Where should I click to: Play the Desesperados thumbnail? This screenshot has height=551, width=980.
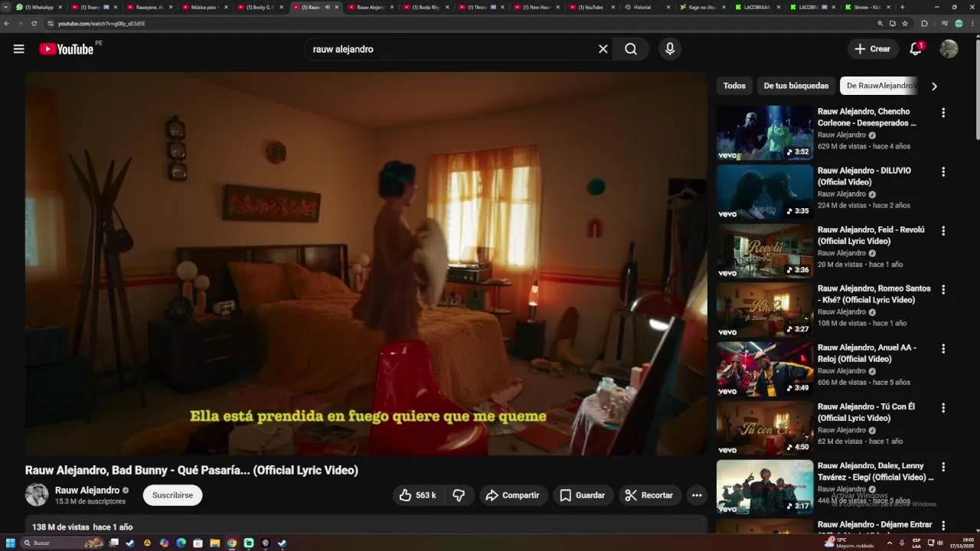(765, 132)
